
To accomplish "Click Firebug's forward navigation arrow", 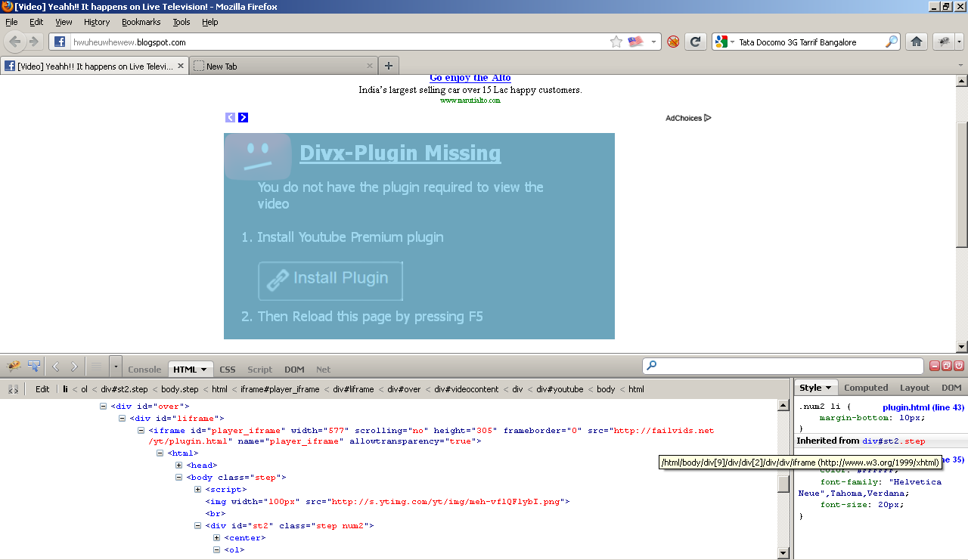I will click(x=74, y=367).
